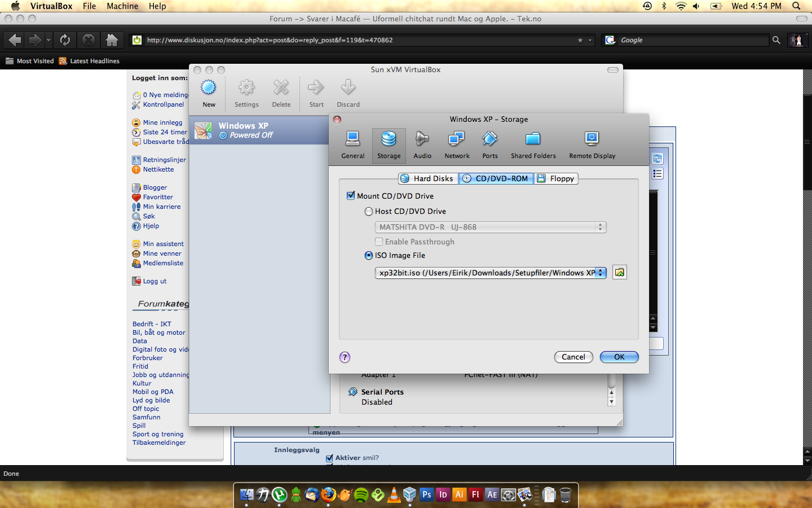Click the Google search field
This screenshot has height=508, width=812.
pos(693,40)
